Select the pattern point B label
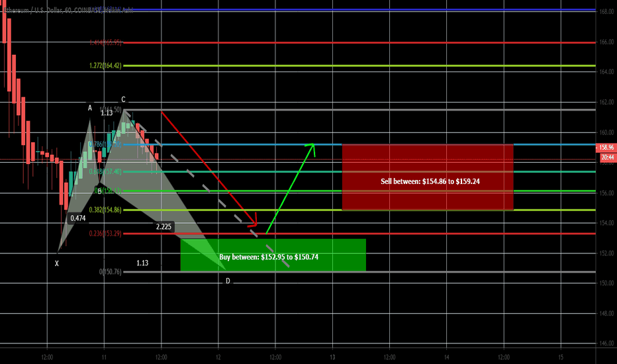Image resolution: width=617 pixels, height=364 pixels. tap(99, 191)
